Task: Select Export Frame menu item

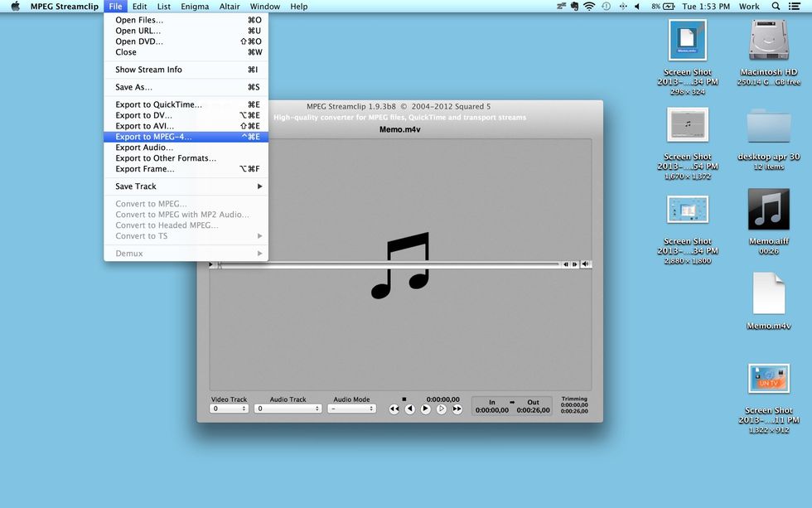Action: coord(186,169)
